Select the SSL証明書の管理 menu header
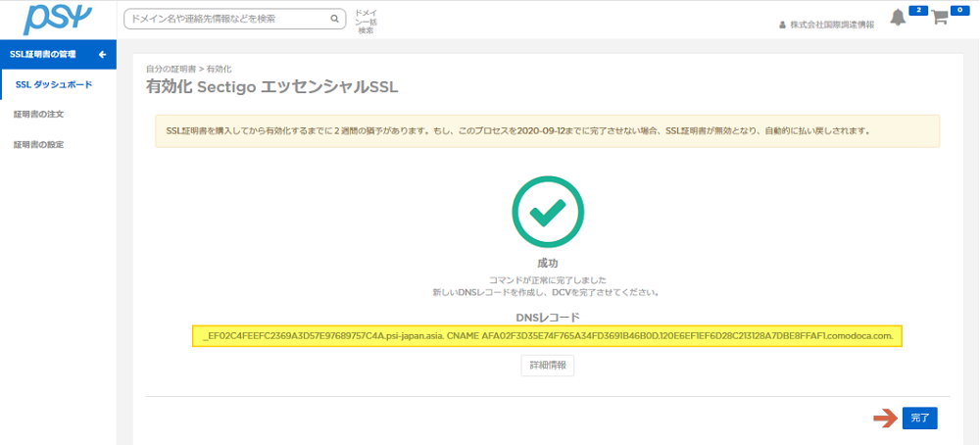 click(x=58, y=54)
